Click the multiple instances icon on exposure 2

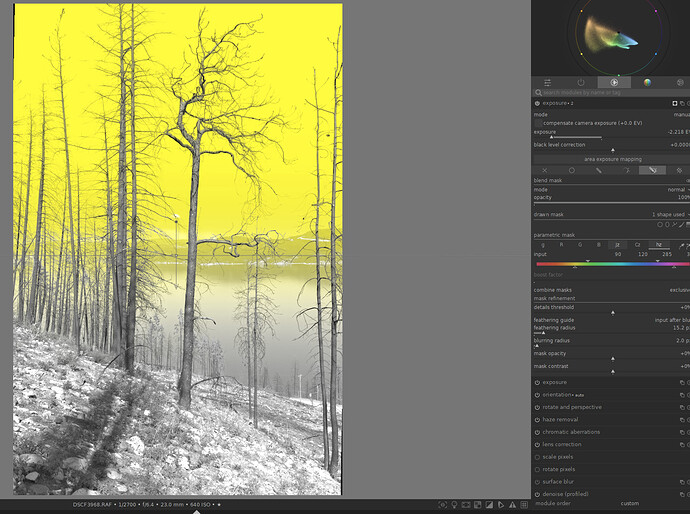(x=682, y=103)
